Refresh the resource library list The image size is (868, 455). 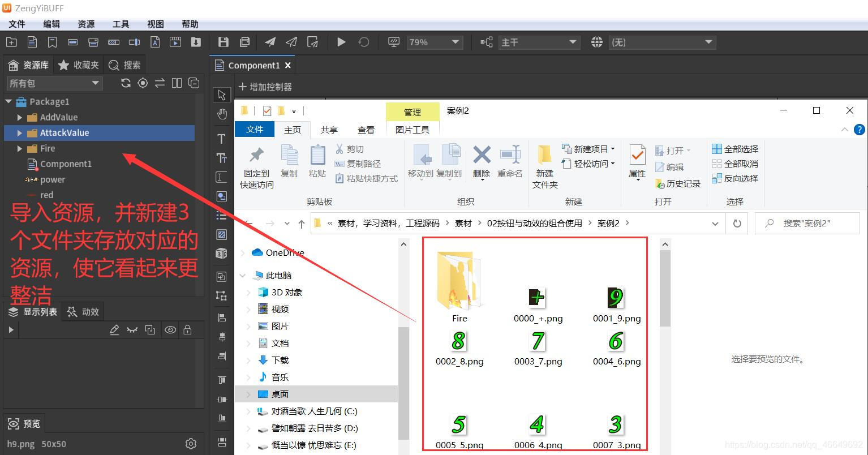coord(126,83)
